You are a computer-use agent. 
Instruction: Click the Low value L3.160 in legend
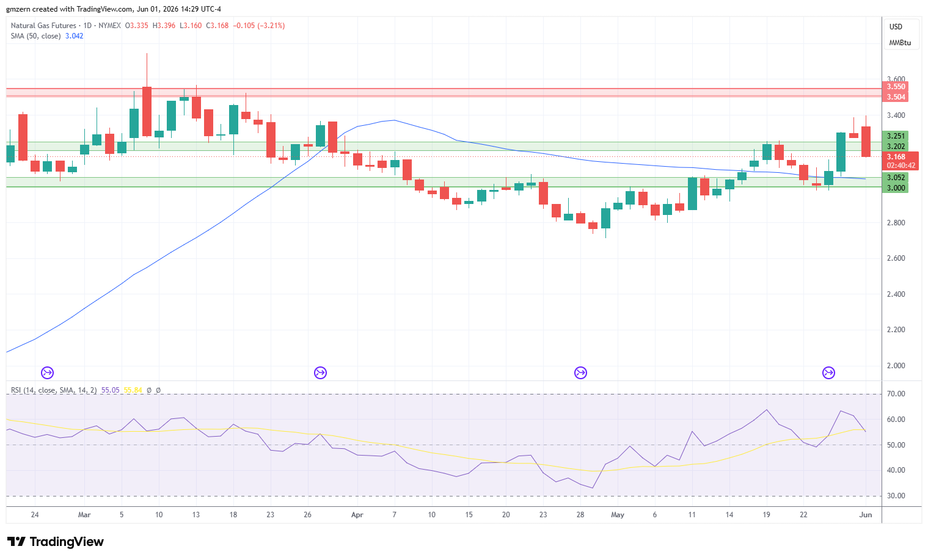tap(191, 26)
